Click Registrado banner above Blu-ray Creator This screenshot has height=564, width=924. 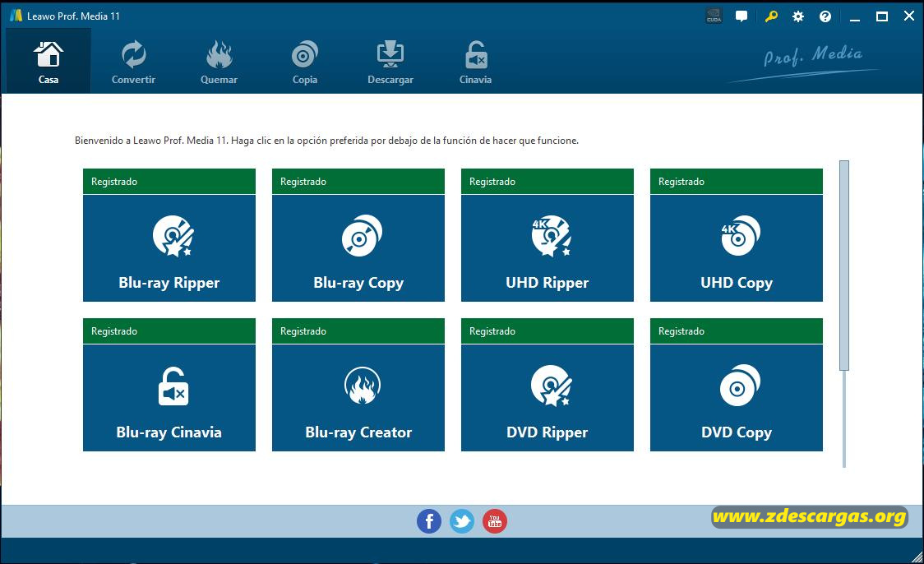tap(358, 331)
